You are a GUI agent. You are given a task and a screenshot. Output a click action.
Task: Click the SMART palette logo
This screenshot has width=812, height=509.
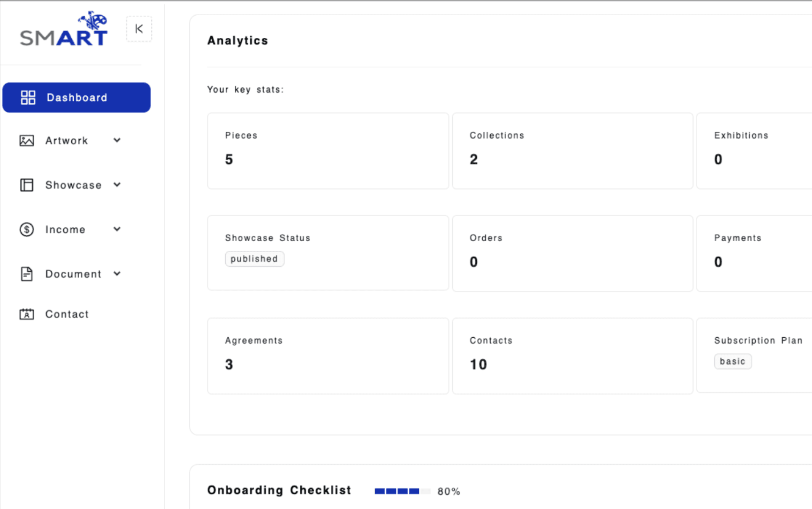[x=64, y=29]
